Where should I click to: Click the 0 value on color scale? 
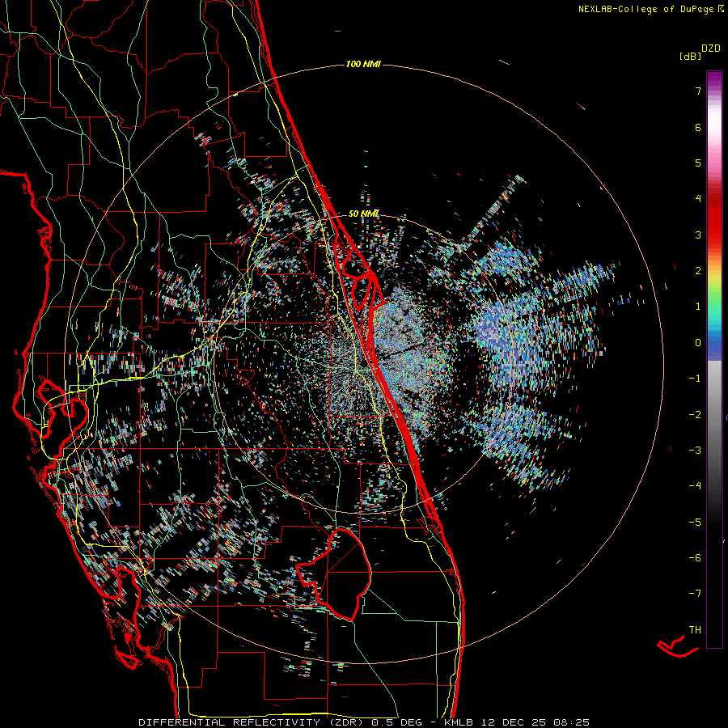coord(698,343)
